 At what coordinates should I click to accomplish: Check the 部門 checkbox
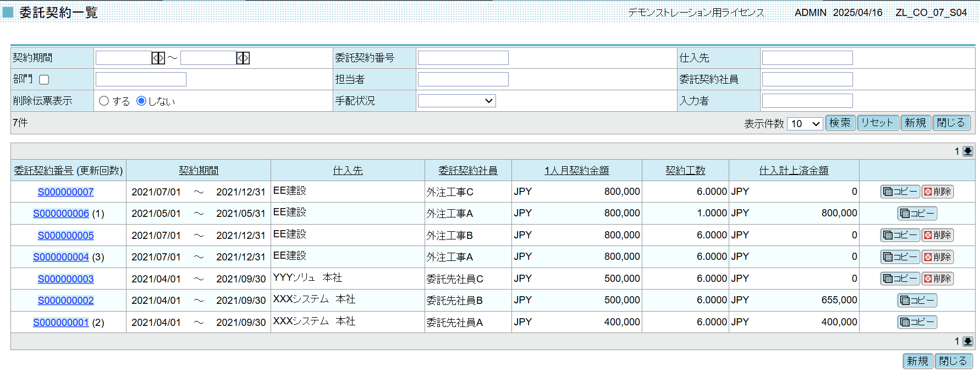click(x=45, y=80)
